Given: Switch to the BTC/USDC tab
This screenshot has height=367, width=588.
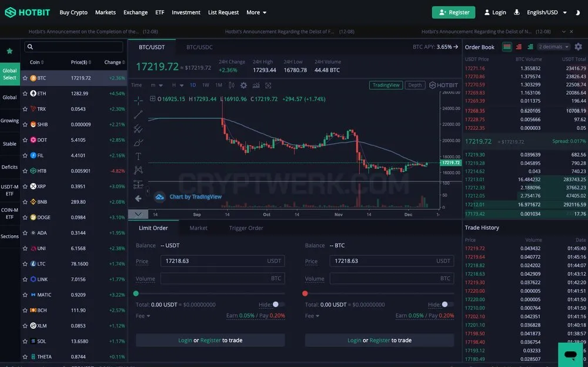Looking at the screenshot, I should 199,47.
